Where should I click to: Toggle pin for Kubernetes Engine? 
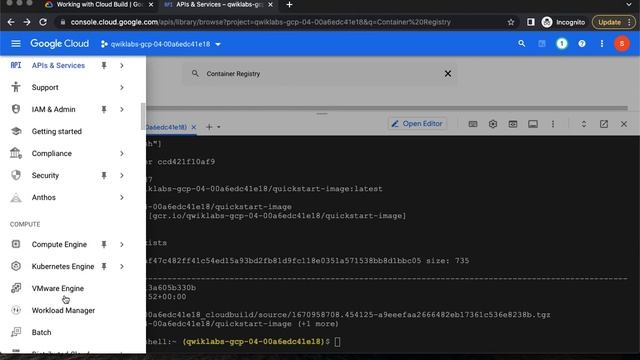click(104, 267)
